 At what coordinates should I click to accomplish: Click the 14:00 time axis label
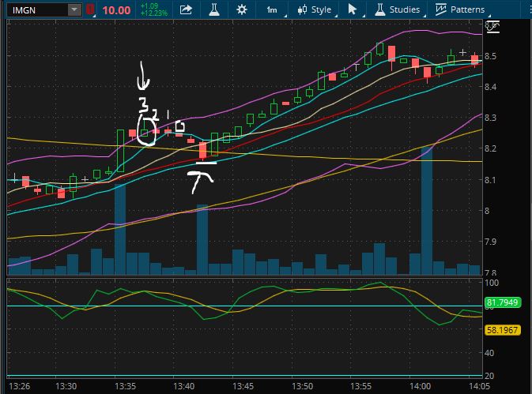pos(420,386)
